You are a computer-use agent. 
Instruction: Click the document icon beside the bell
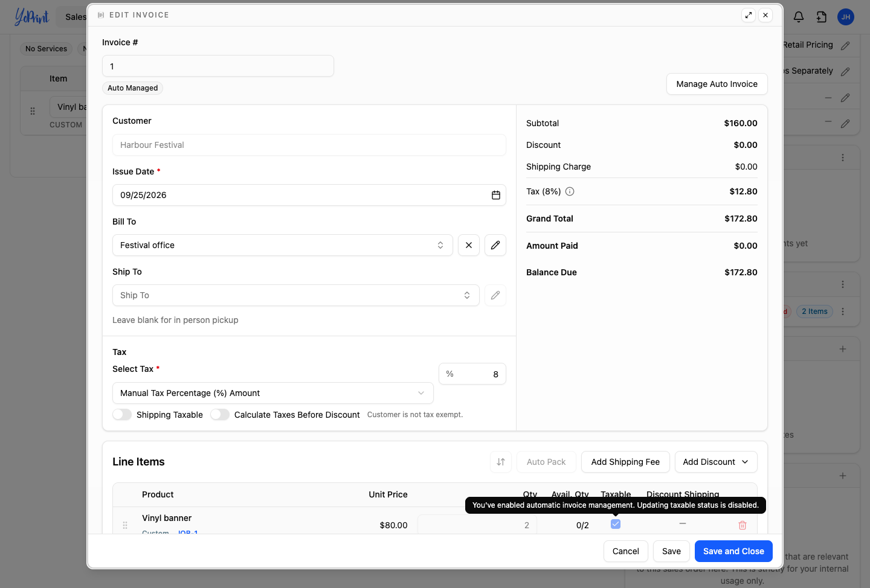(822, 17)
